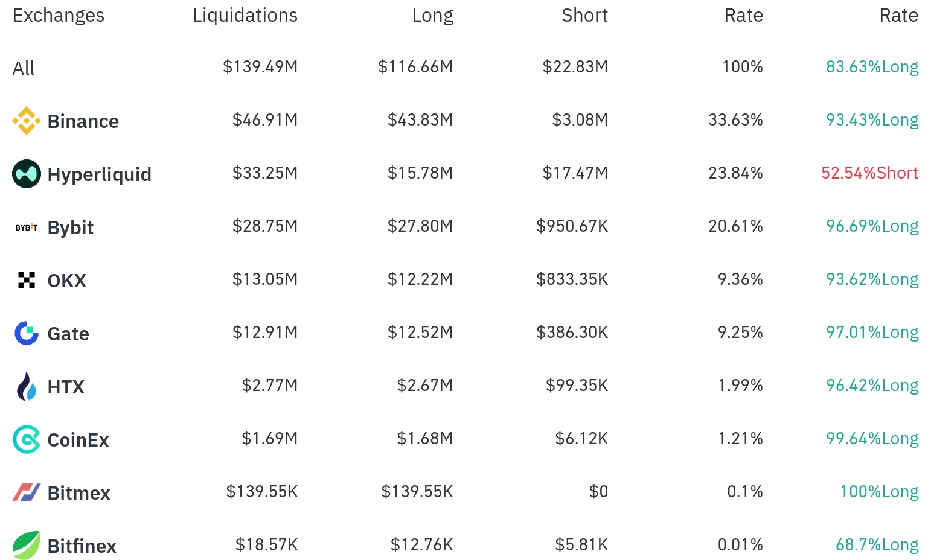Click the Binance exchange logo icon
This screenshot has width=931, height=560.
26,121
